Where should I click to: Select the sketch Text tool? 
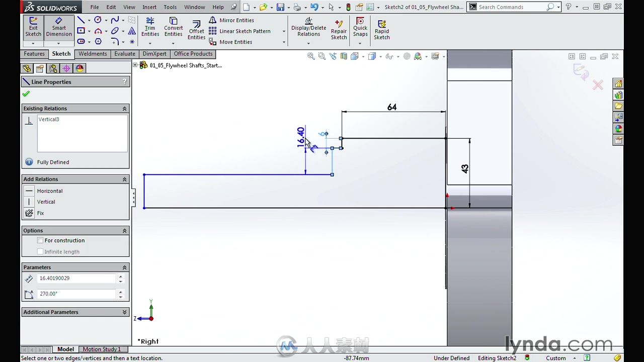point(132,31)
